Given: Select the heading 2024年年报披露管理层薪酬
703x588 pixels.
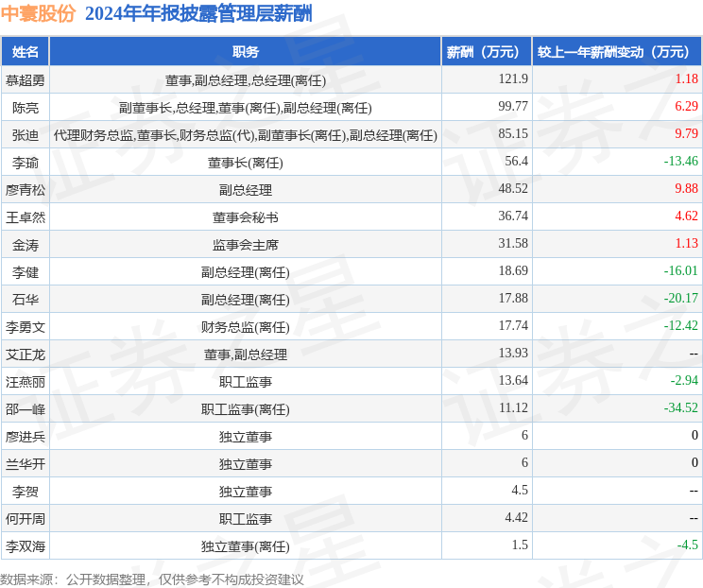Looking at the screenshot, I should (198, 13).
